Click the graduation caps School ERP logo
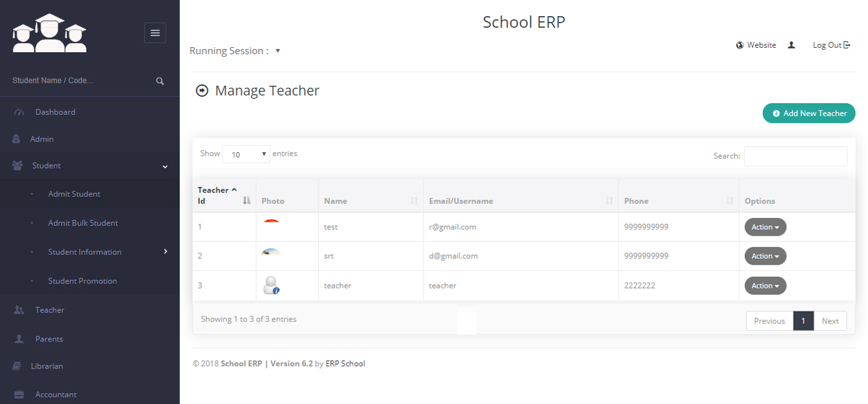The width and height of the screenshot is (868, 404). (50, 34)
